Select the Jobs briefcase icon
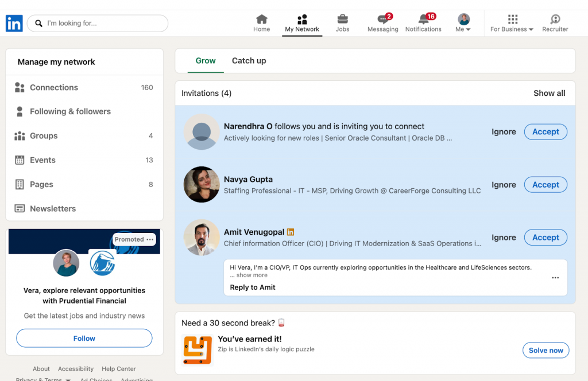Viewport: 588px width, 381px height. (342, 19)
